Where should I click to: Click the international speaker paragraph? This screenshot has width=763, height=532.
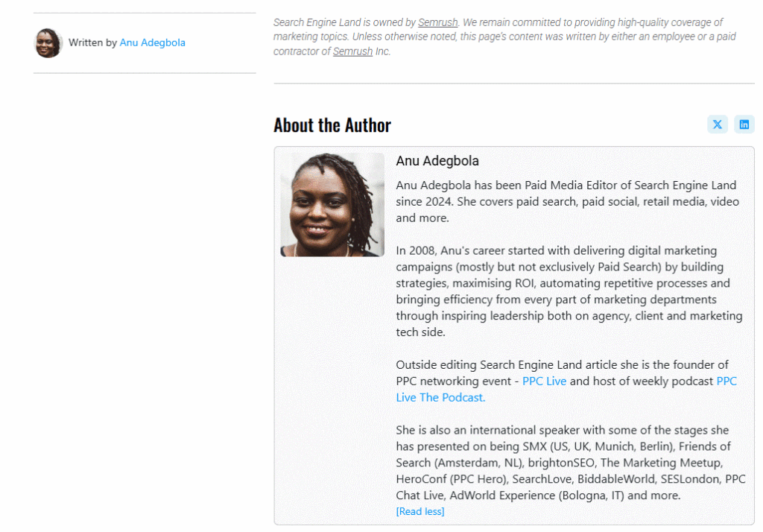(x=570, y=463)
